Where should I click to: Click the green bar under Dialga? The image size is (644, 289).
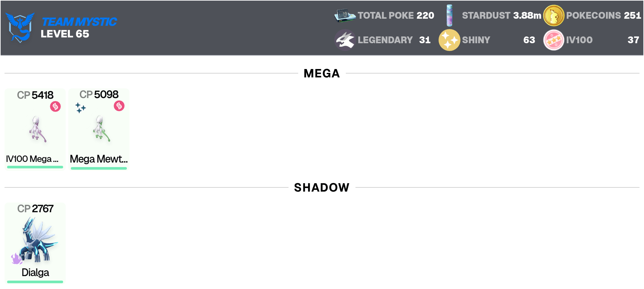[x=35, y=282]
